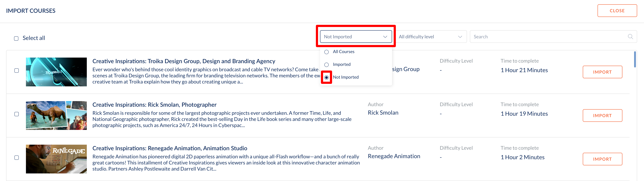The width and height of the screenshot is (644, 181).
Task: Open Creative Inspirations: Rick Smolan, Photographer title
Action: (155, 105)
